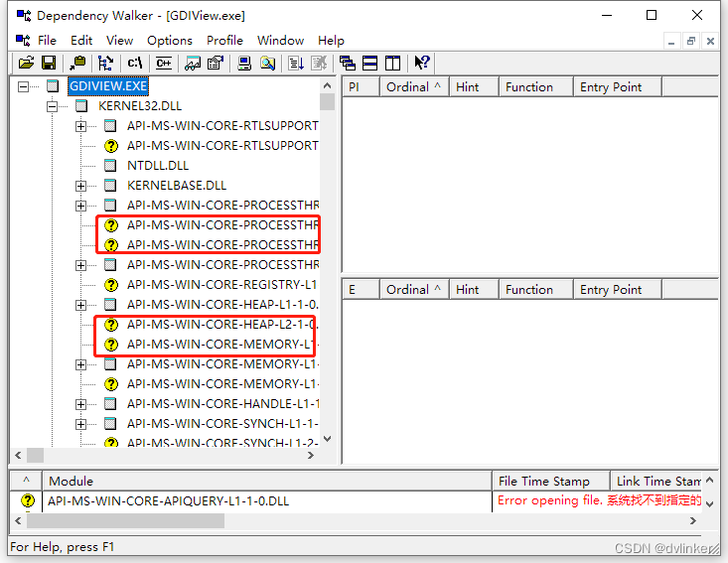
Task: Open the File menu
Action: pos(47,41)
